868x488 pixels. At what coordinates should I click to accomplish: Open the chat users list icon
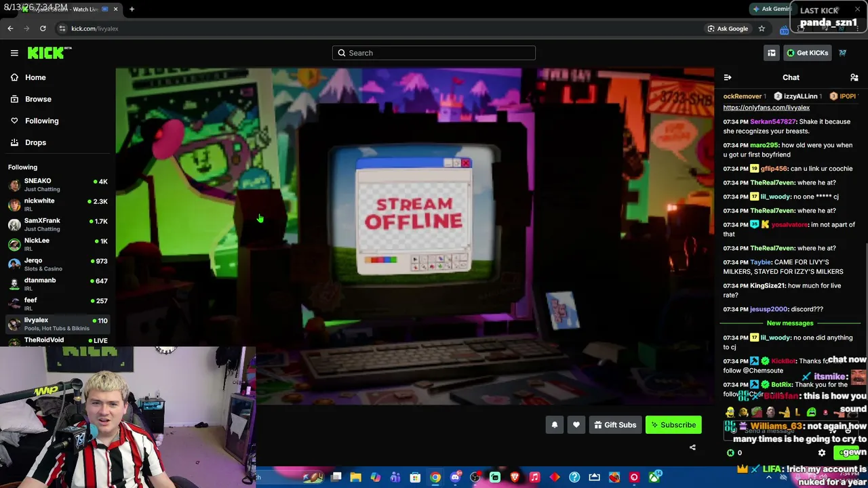coord(854,77)
